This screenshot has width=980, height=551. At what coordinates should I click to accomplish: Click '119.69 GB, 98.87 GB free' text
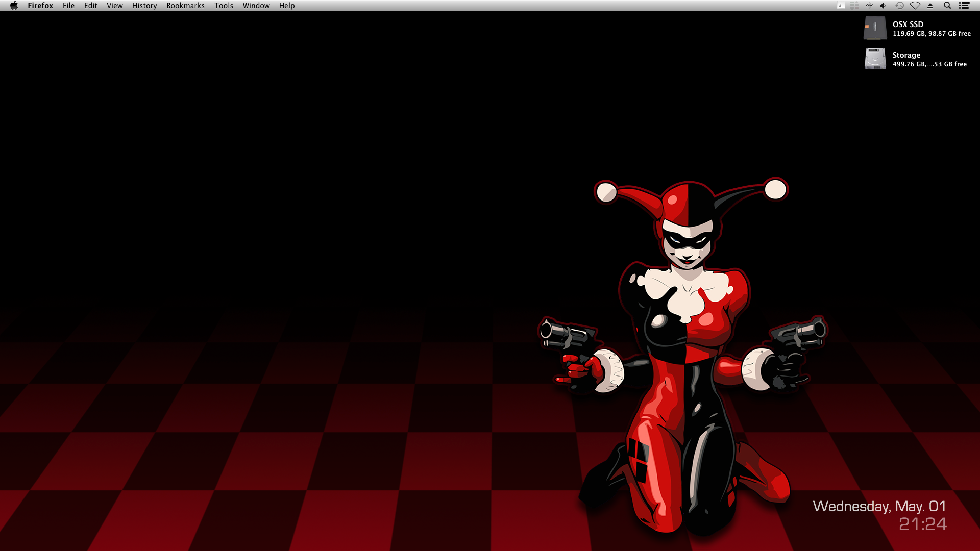click(x=932, y=34)
